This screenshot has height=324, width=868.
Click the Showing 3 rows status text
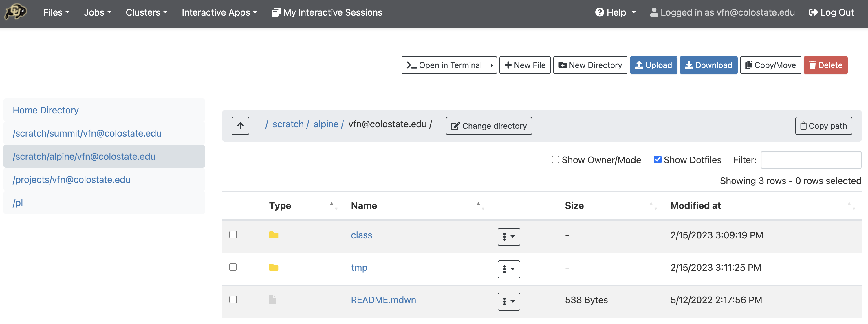pyautogui.click(x=790, y=181)
